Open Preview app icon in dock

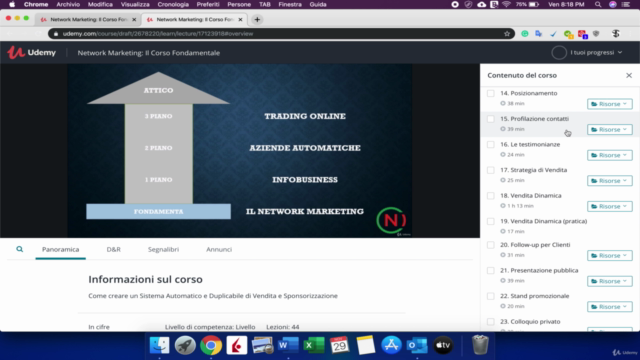coord(262,345)
